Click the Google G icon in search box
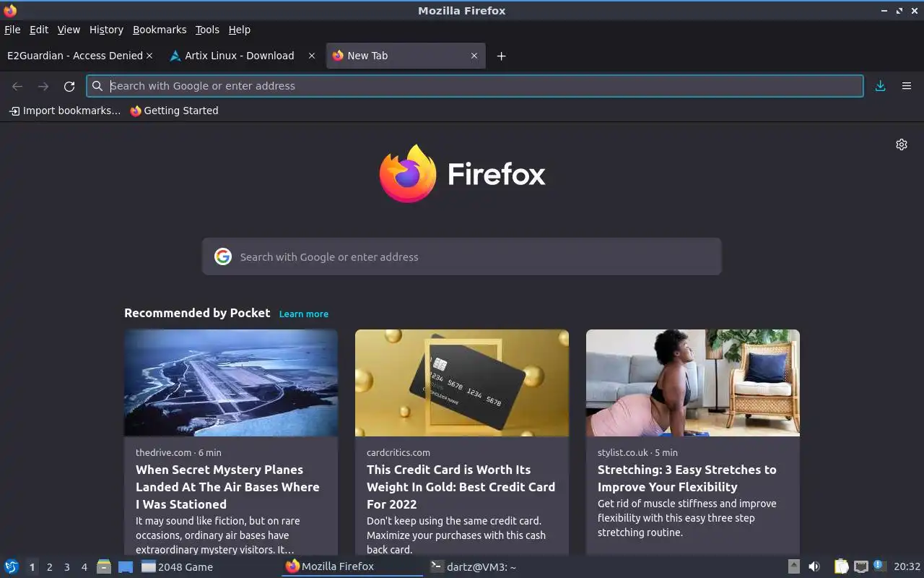924x578 pixels. (x=223, y=256)
